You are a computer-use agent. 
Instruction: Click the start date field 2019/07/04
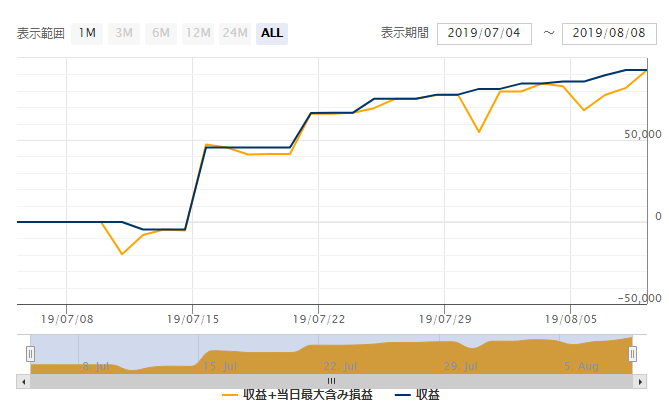tap(484, 34)
